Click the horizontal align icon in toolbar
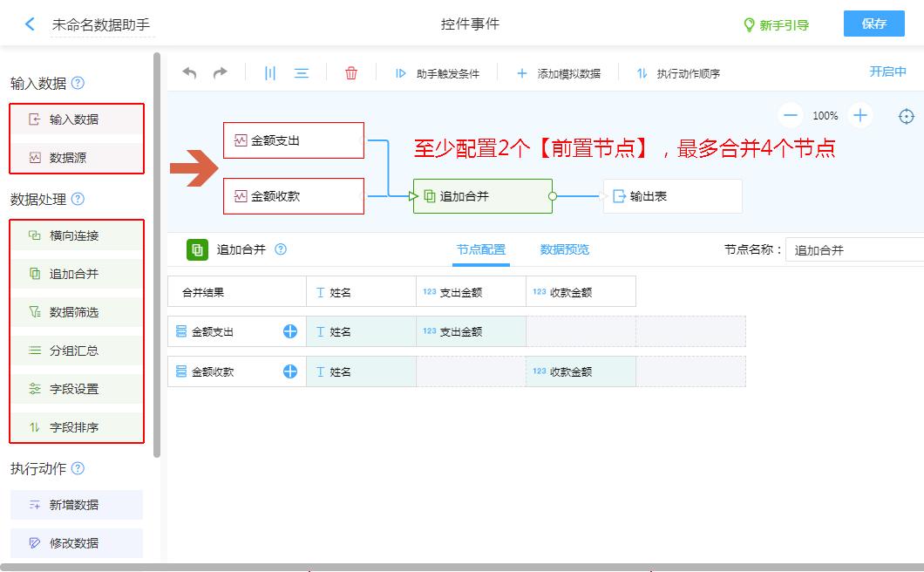The width and height of the screenshot is (924, 572). [302, 73]
